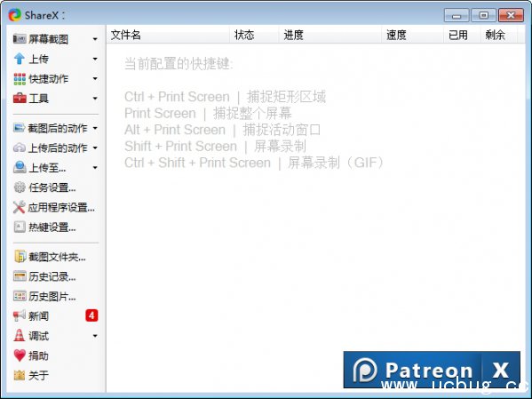Sort by the 进度 column header
Image resolution: width=532 pixels, height=399 pixels.
click(x=330, y=35)
